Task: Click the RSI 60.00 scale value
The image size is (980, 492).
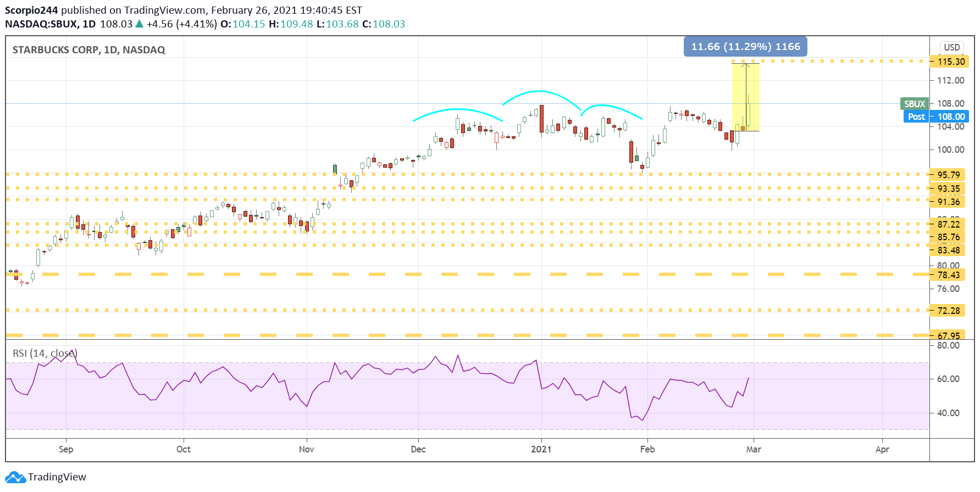Action: click(948, 379)
